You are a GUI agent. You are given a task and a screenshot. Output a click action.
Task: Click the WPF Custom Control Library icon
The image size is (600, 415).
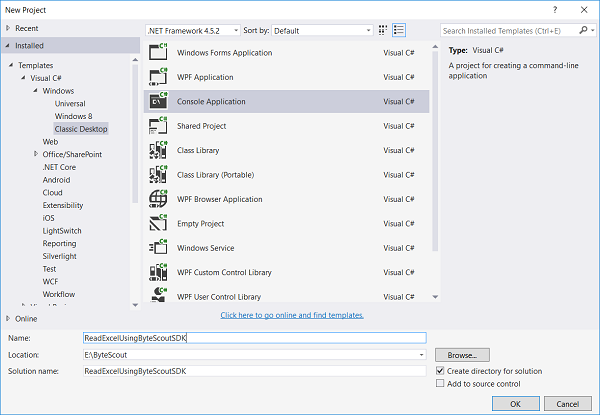tap(158, 272)
